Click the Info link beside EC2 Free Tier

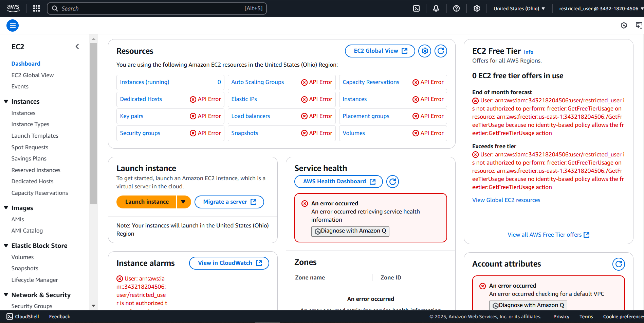click(x=528, y=52)
